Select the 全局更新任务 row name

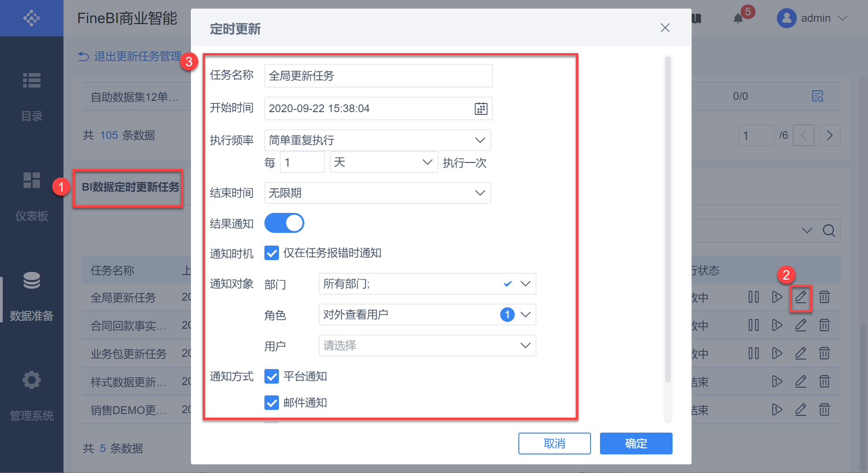tap(123, 298)
